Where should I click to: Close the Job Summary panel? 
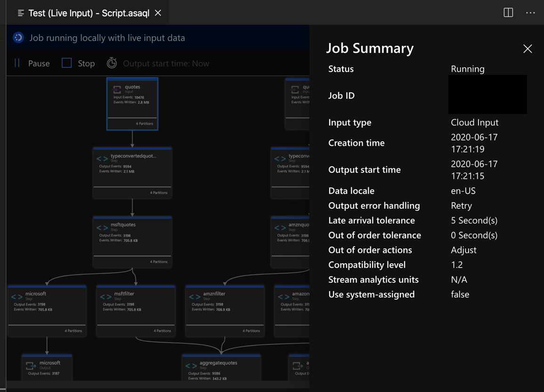[528, 49]
